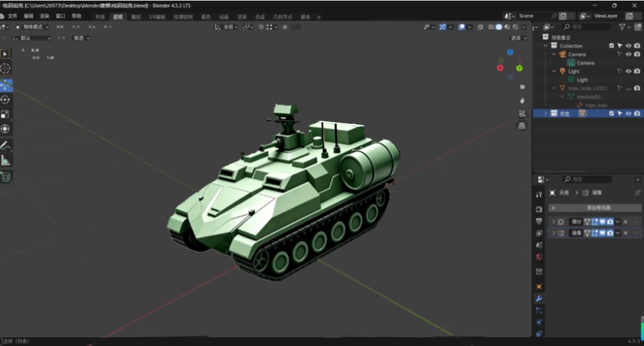Expand the 镜像 modifier panel
Viewport: 644px width, 346px height.
(x=553, y=233)
